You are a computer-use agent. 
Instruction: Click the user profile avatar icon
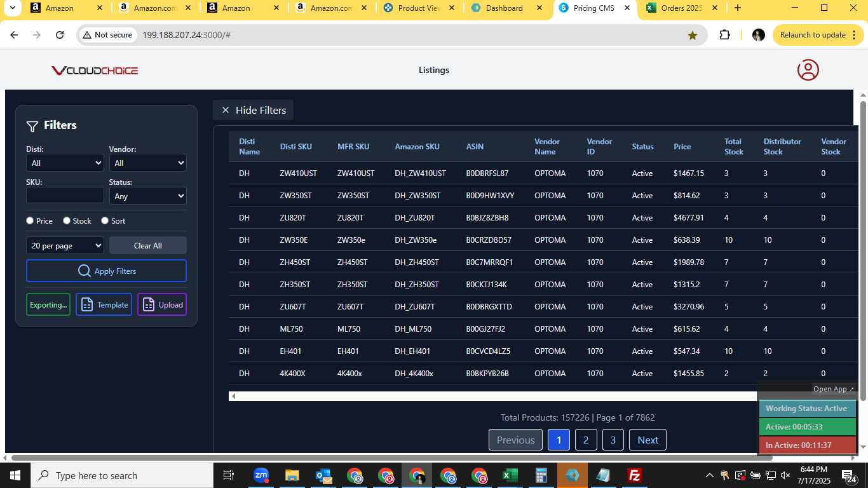click(808, 70)
